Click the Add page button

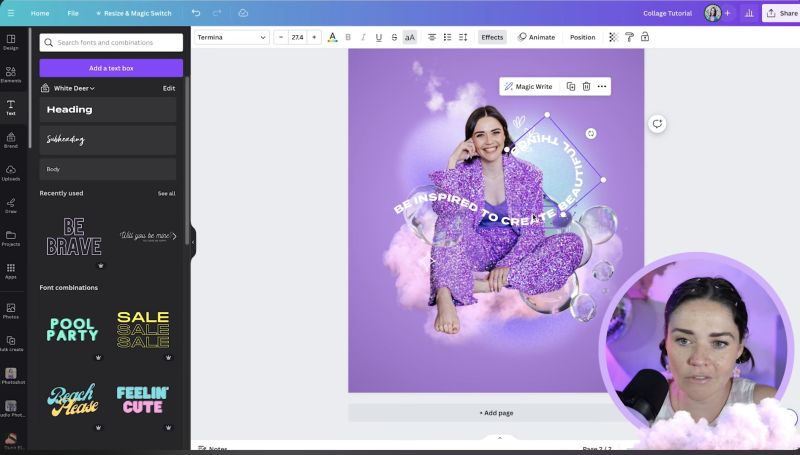[x=496, y=413]
